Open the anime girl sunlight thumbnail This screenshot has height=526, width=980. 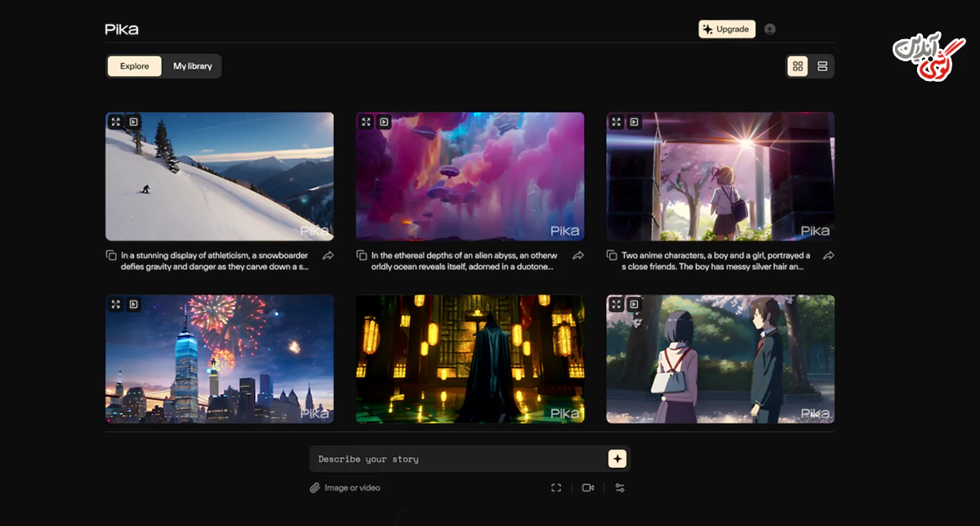(720, 176)
